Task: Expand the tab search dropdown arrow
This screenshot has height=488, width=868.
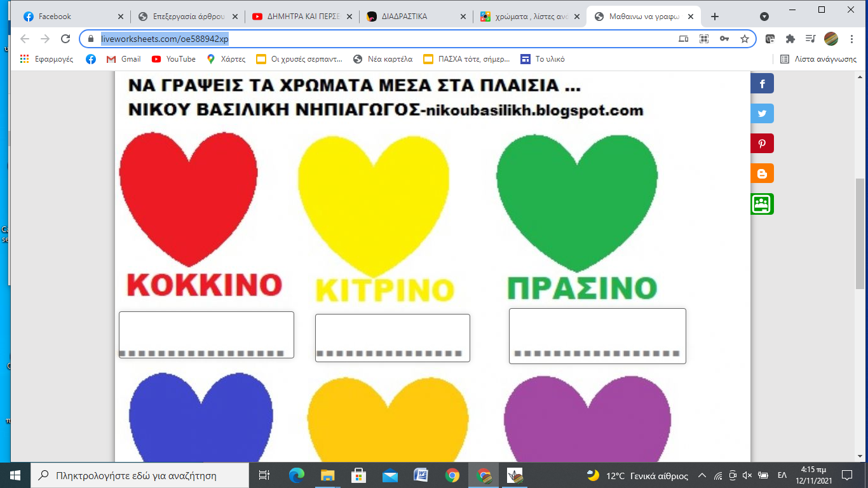Action: coord(764,17)
